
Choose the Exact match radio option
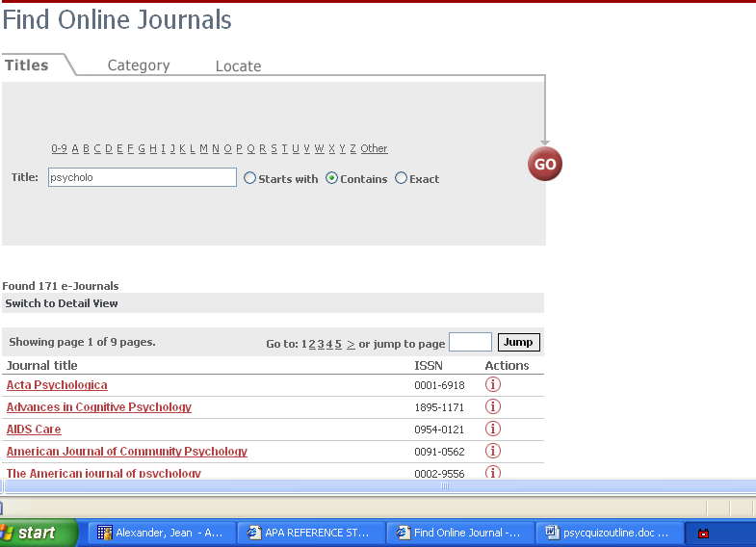pyautogui.click(x=402, y=178)
